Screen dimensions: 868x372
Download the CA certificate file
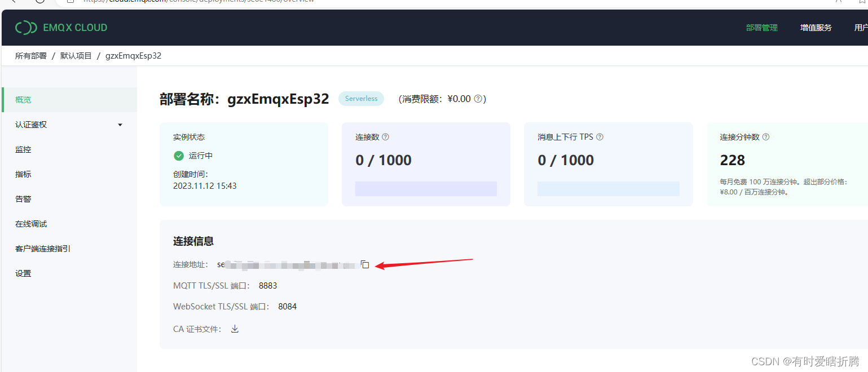tap(235, 329)
